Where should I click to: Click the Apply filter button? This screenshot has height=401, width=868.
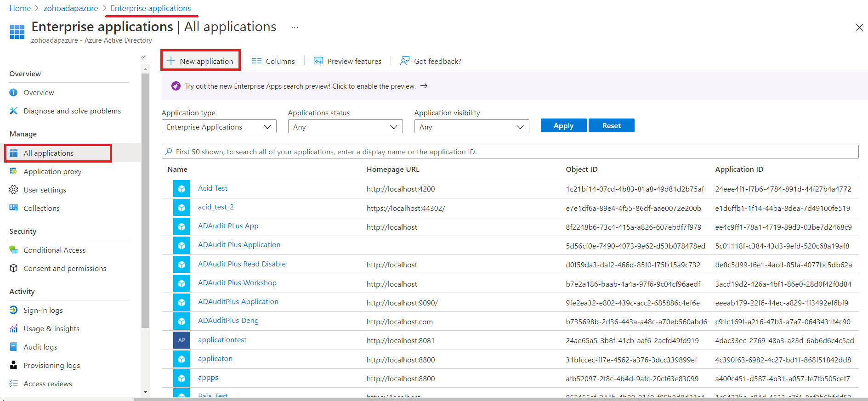(x=563, y=126)
